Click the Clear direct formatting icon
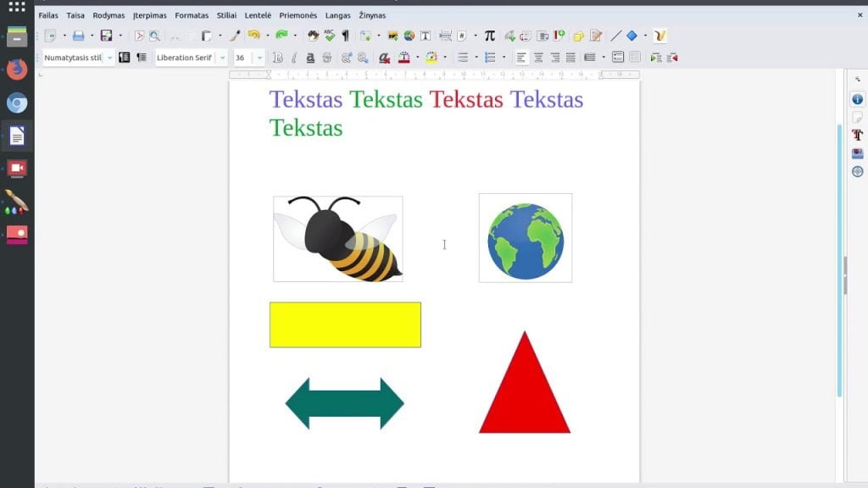Viewport: 868px width, 488px height. [384, 58]
